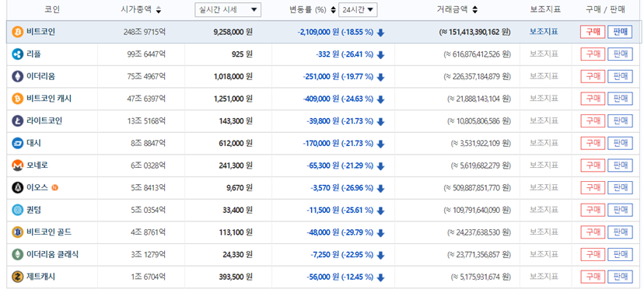Screen dimensions: 644x293
Task: Click 구매 in the 라이트코인 row
Action: pos(593,121)
